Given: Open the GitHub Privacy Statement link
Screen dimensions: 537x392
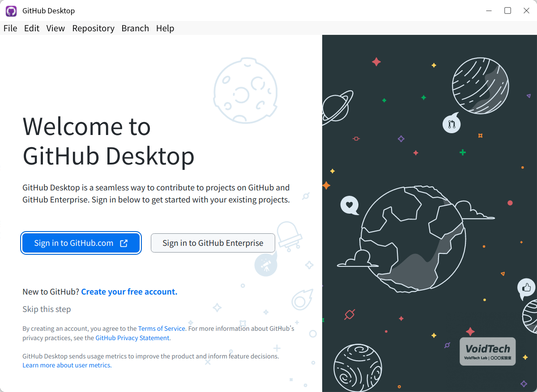Looking at the screenshot, I should (132, 338).
